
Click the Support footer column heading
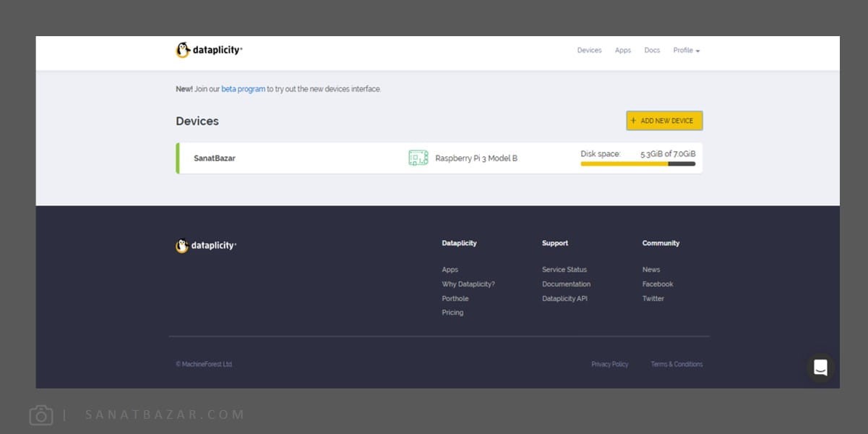coord(555,243)
